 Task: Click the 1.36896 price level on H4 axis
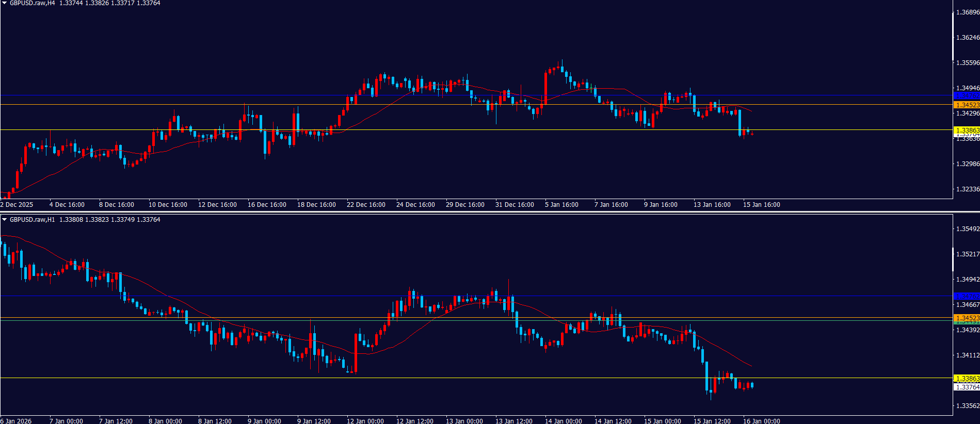[x=968, y=12]
